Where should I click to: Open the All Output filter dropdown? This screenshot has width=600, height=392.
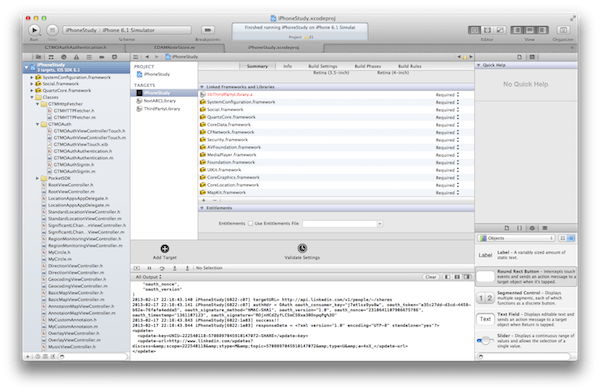[148, 277]
